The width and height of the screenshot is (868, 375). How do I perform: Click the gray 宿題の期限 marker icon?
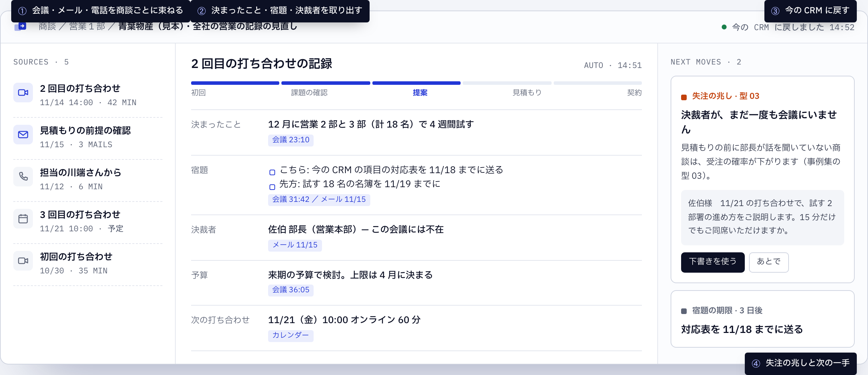coord(684,311)
